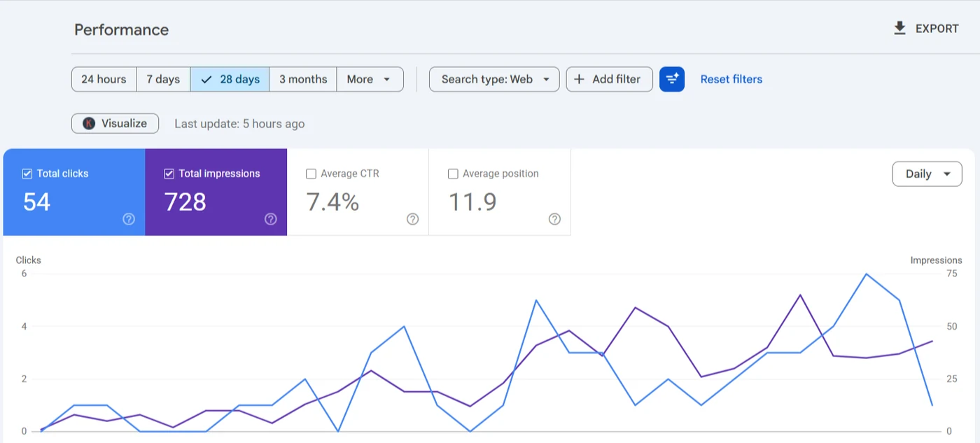Click the average position value 11.9
Viewport: 980px width, 443px height.
[472, 202]
